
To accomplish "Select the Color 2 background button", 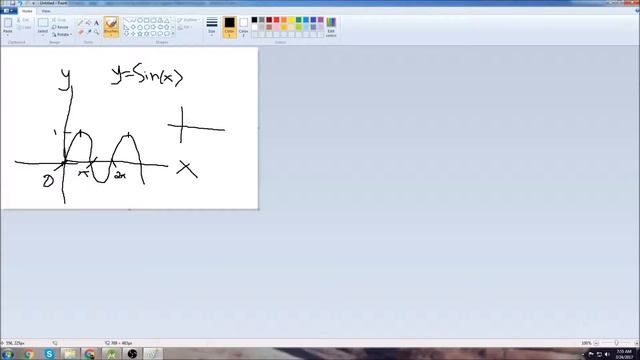I will (x=244, y=27).
